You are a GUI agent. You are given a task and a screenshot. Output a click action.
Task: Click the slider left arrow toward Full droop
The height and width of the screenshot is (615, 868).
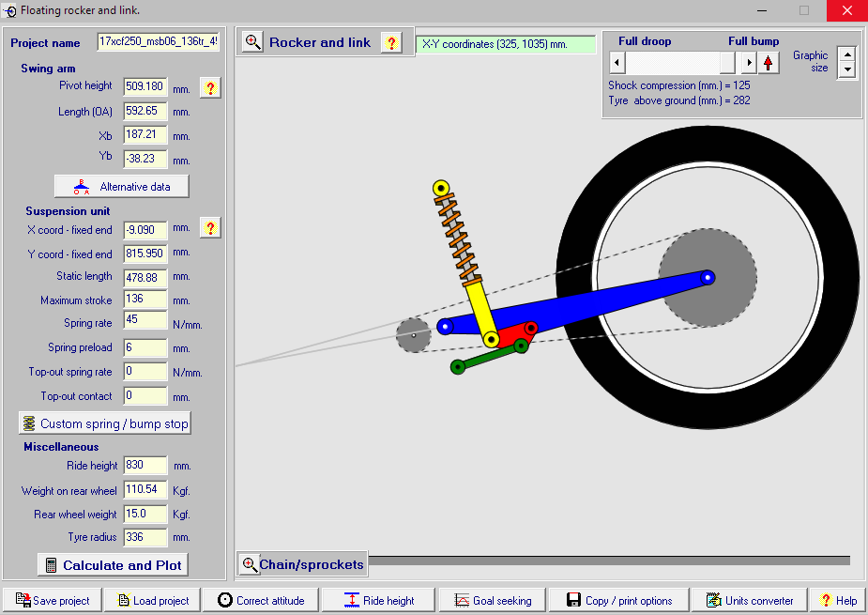coord(617,63)
